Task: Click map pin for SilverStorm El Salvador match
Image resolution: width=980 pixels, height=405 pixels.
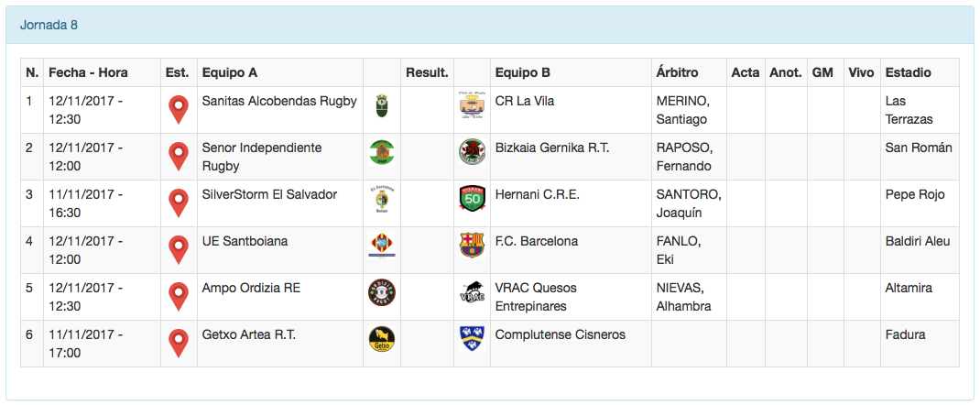Action: point(179,203)
